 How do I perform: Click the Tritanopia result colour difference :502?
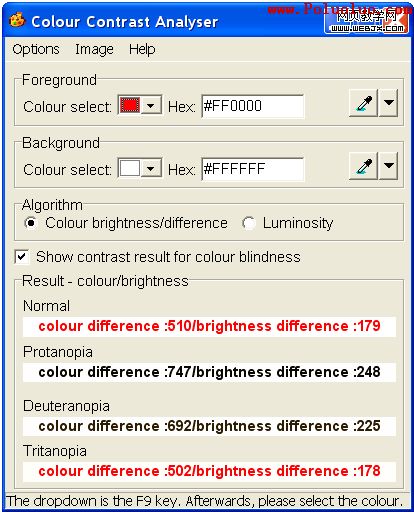209,471
